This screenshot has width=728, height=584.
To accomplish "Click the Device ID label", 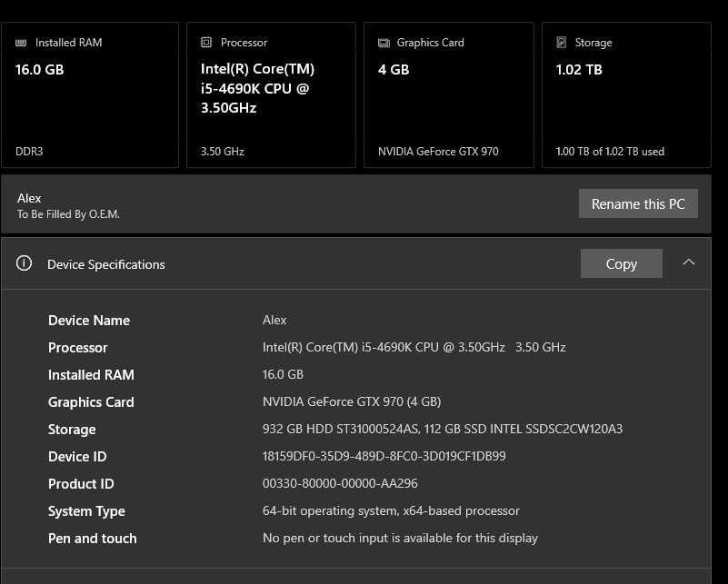I will pyautogui.click(x=77, y=457).
